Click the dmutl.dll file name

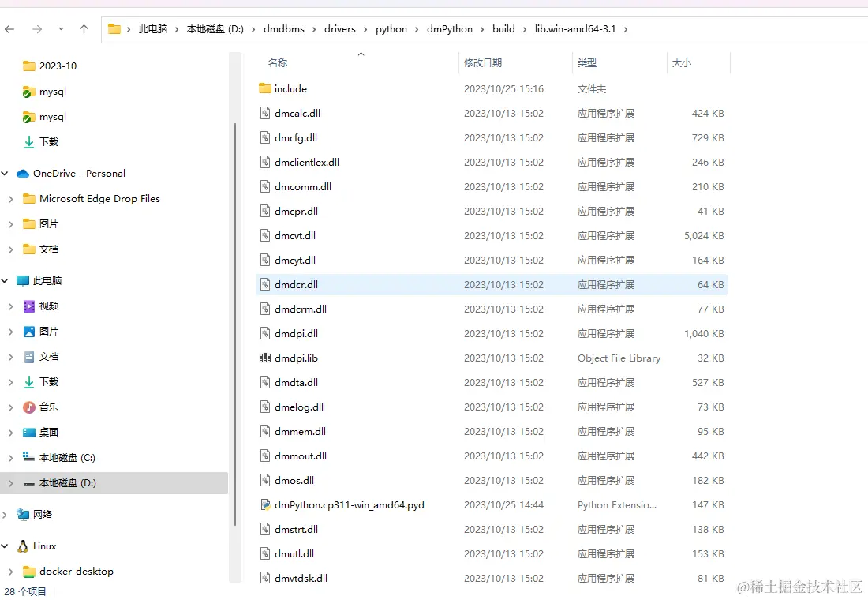[294, 553]
